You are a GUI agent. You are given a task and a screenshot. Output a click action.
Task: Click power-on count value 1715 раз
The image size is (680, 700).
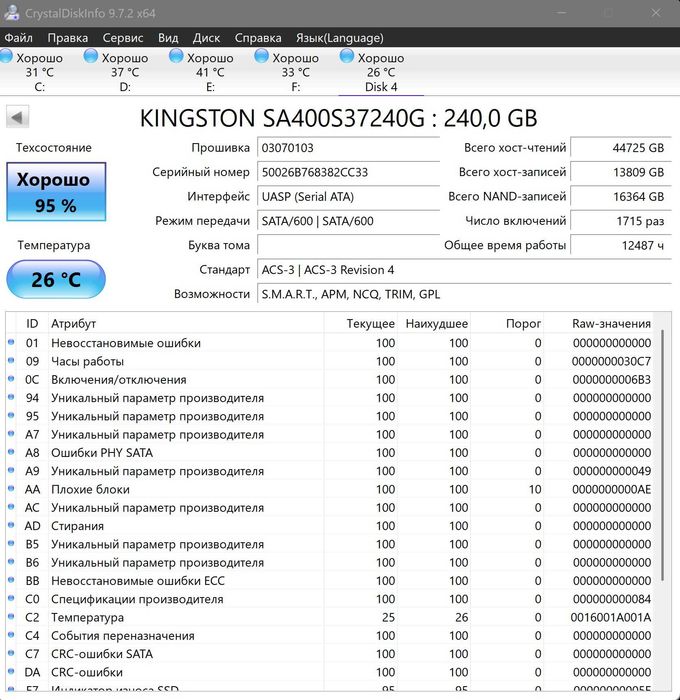click(621, 221)
